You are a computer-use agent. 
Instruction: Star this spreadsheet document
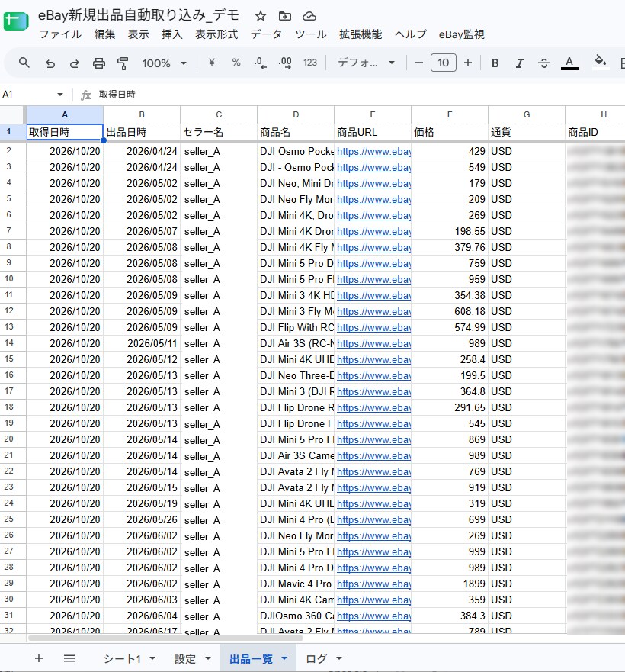pos(261,16)
